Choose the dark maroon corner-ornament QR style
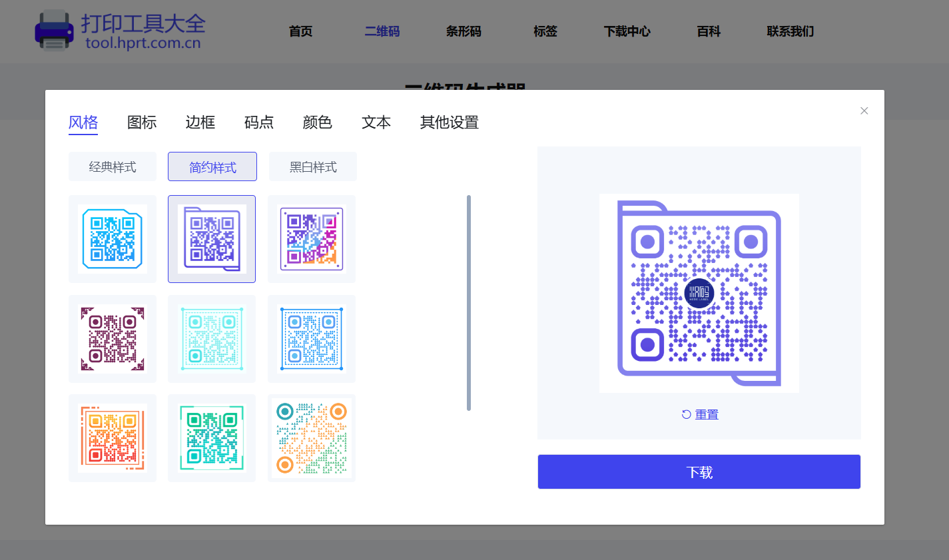Image resolution: width=949 pixels, height=560 pixels. pyautogui.click(x=113, y=339)
